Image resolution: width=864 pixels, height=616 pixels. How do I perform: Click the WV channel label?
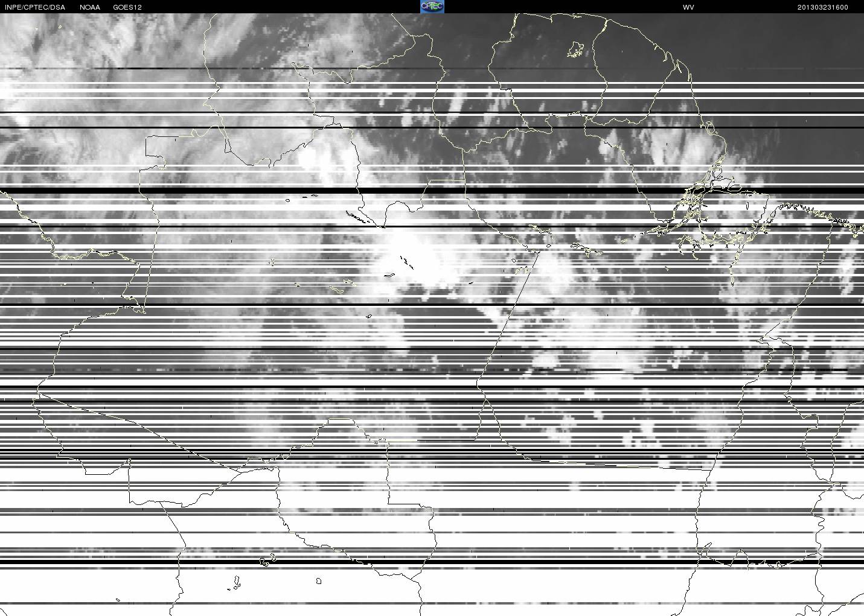coord(688,7)
